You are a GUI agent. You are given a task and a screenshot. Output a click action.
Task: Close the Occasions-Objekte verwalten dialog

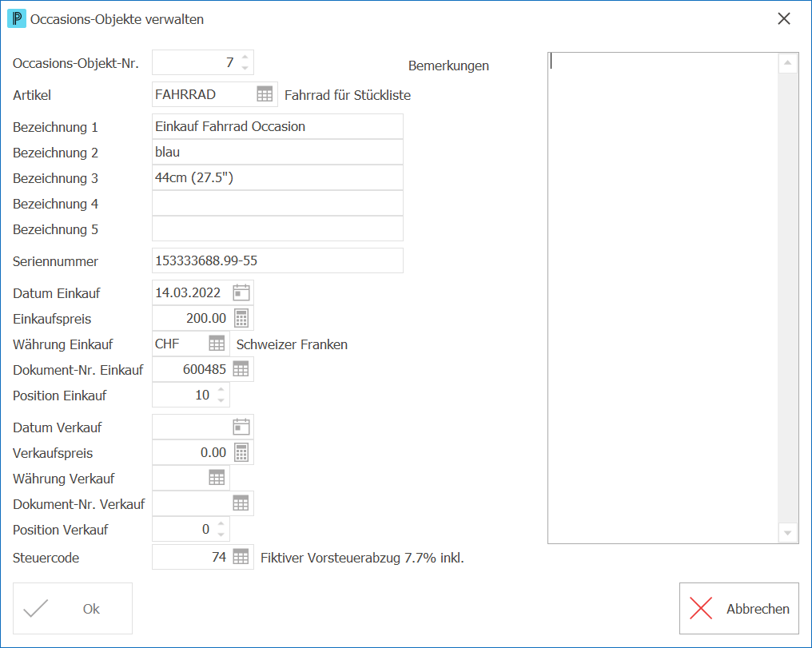(784, 19)
